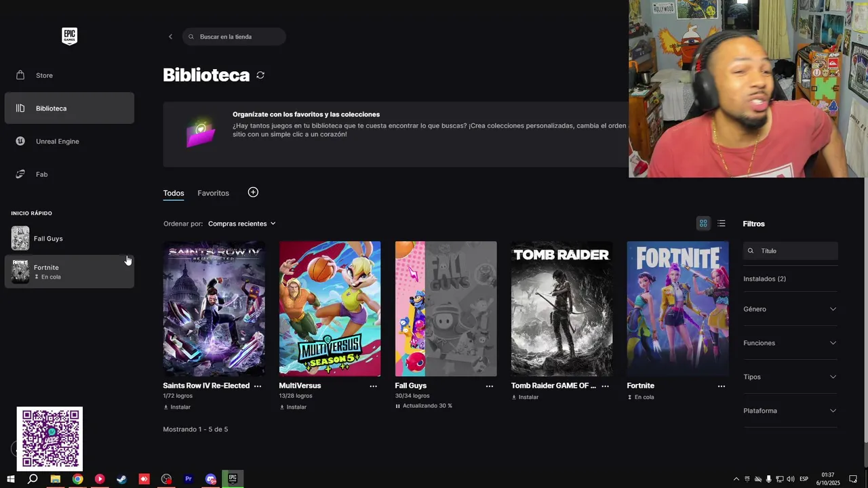Expand the Género filter
The height and width of the screenshot is (488, 868).
click(x=790, y=309)
